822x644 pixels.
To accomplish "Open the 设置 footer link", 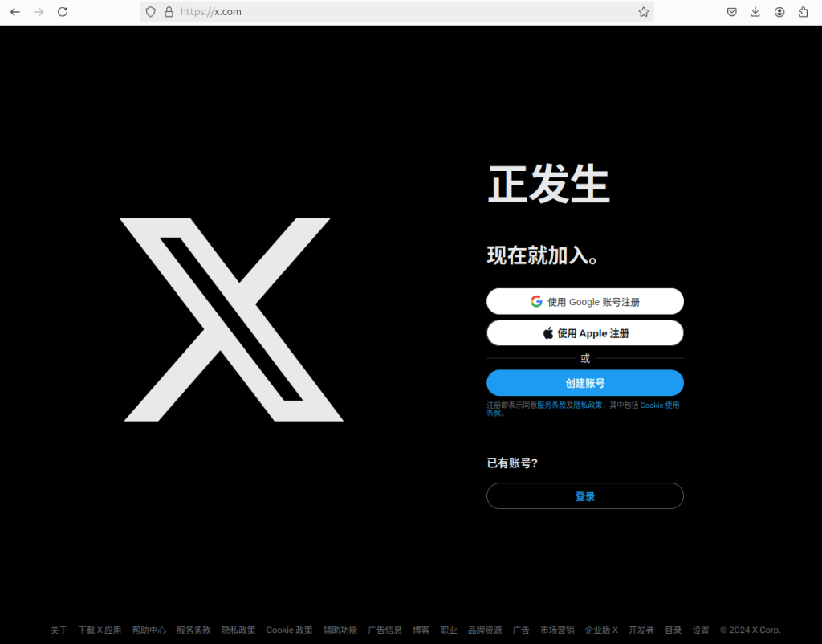I will click(x=701, y=630).
